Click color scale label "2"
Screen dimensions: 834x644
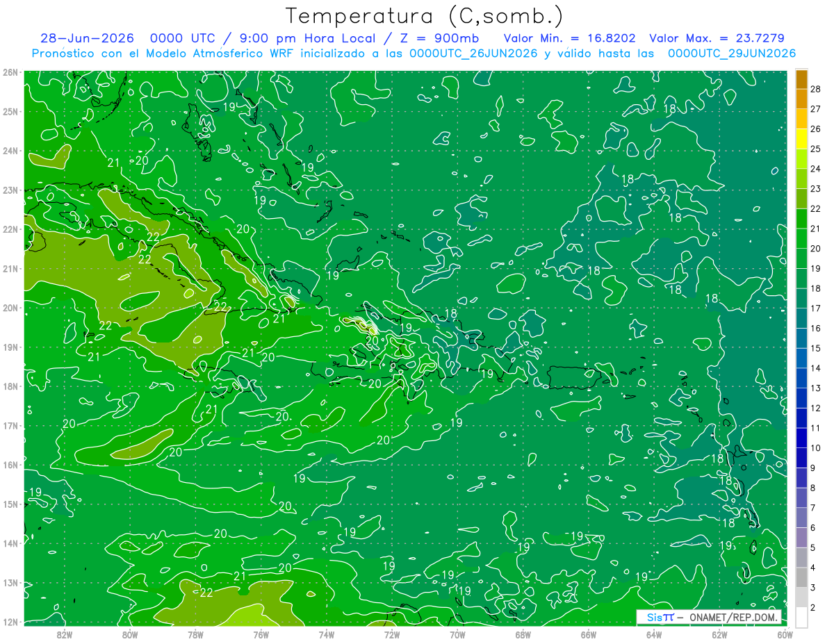(813, 607)
